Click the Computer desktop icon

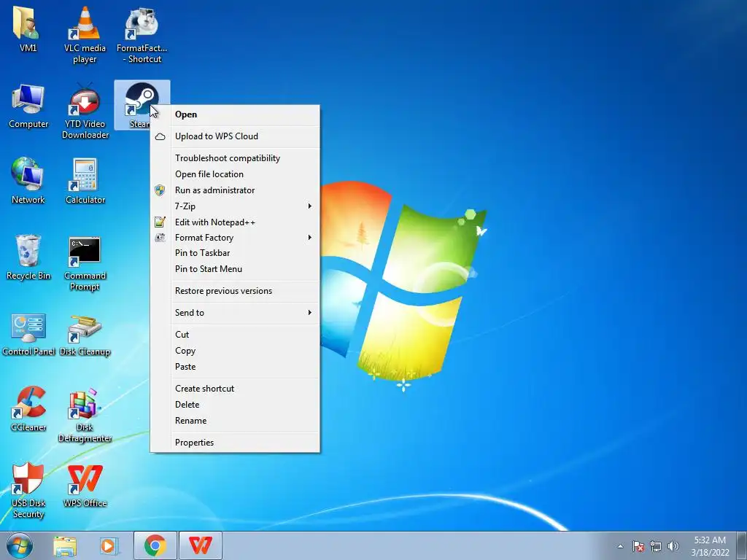tap(28, 106)
